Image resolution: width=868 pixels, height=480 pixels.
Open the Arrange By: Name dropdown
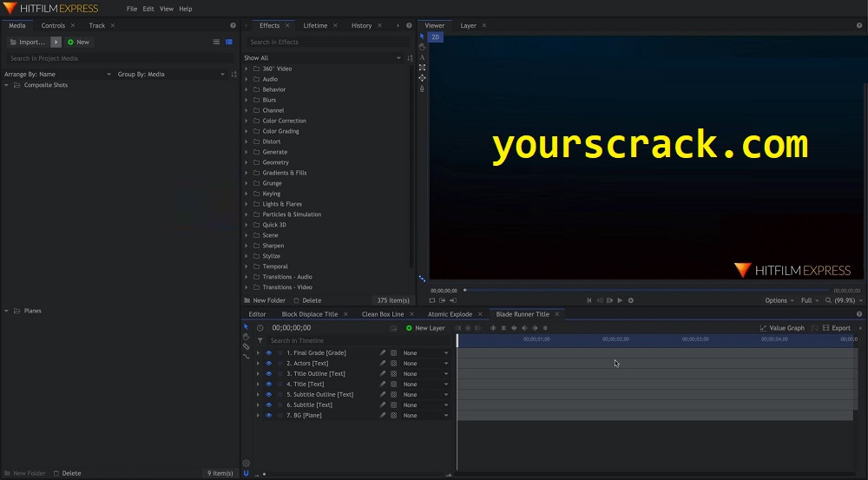point(57,74)
